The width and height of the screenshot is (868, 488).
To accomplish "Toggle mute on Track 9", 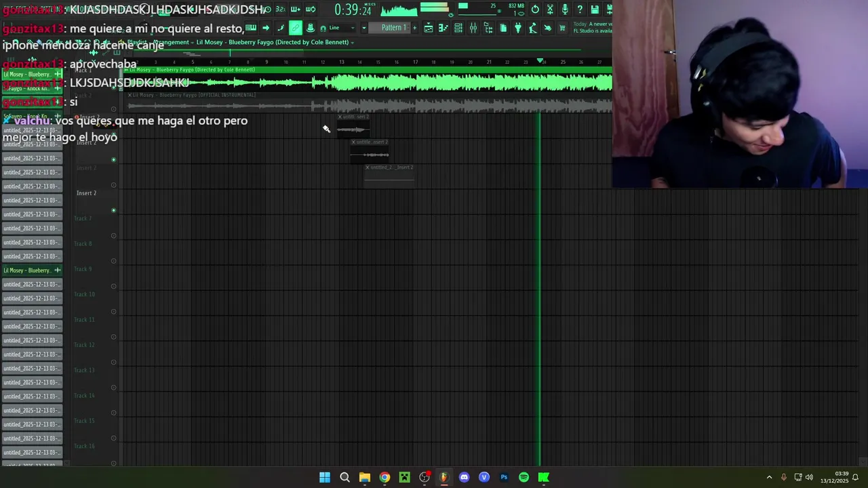I will [113, 286].
